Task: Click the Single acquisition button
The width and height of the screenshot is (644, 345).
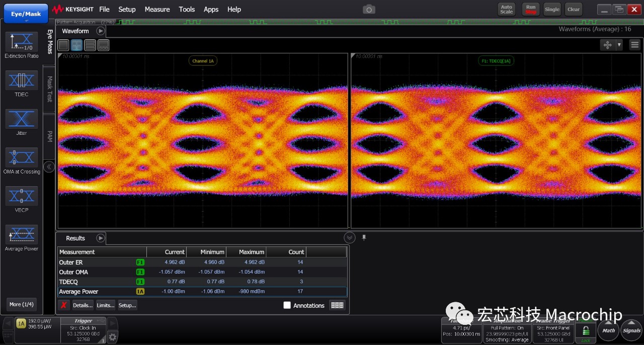Action: point(552,10)
